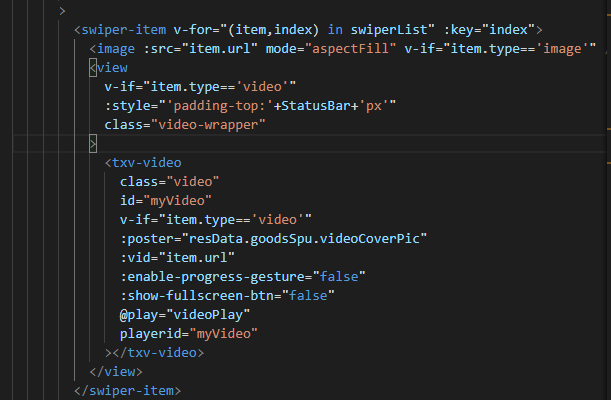The image size is (611, 400).
Task: Click the class="video" attribute line
Action: 170,182
